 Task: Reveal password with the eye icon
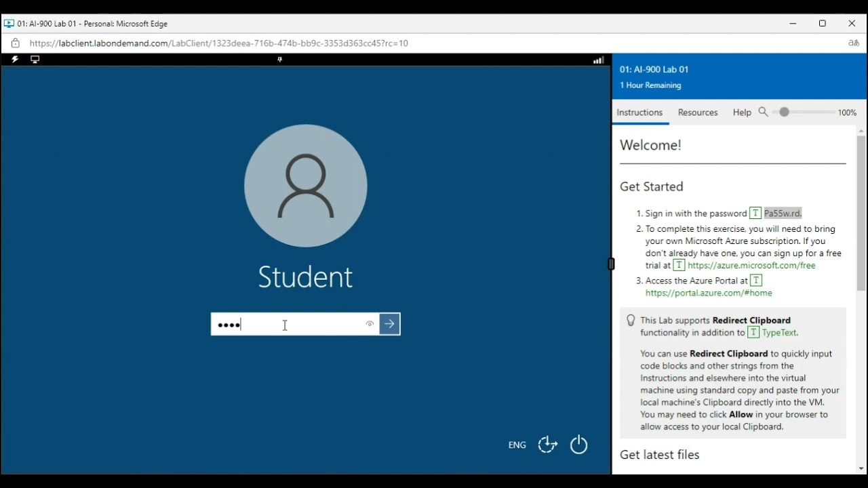coord(370,324)
